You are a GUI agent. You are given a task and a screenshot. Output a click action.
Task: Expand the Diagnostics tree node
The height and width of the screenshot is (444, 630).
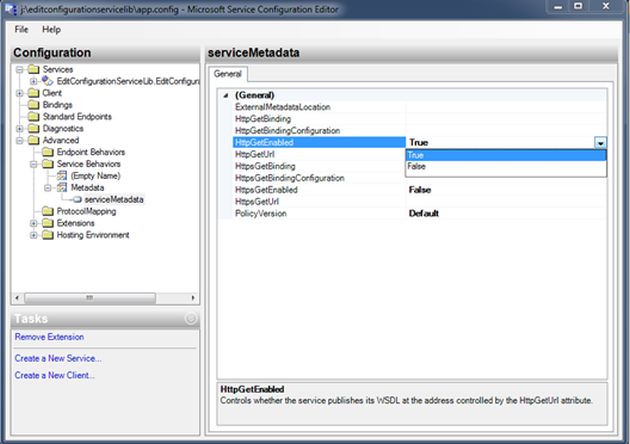(19, 129)
